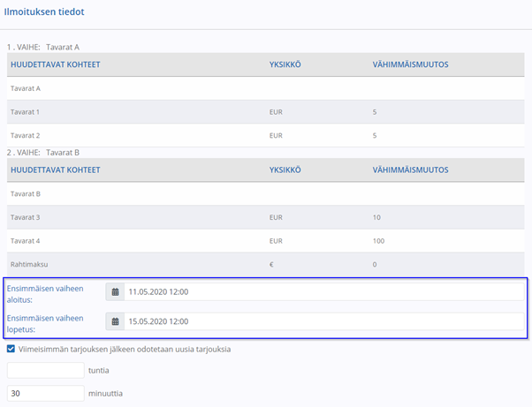Uncheck the wait-for-new-bids checkbox

click(x=11, y=349)
